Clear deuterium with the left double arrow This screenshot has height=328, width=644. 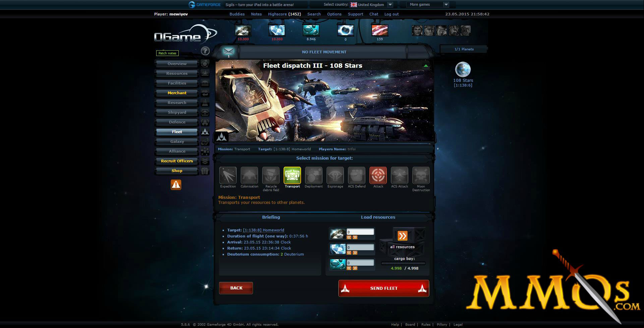349,268
